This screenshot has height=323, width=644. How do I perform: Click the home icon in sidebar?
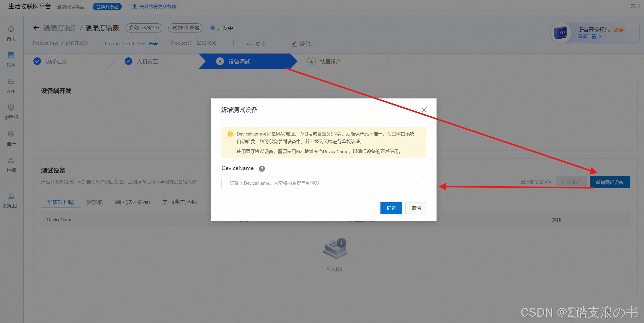(x=11, y=29)
